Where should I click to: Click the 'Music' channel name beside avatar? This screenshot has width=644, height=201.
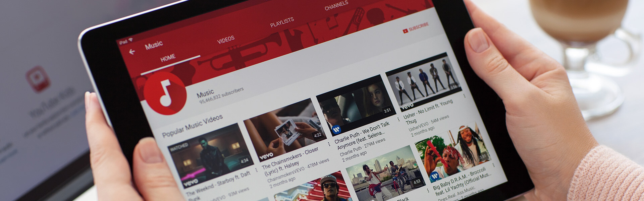[205, 93]
